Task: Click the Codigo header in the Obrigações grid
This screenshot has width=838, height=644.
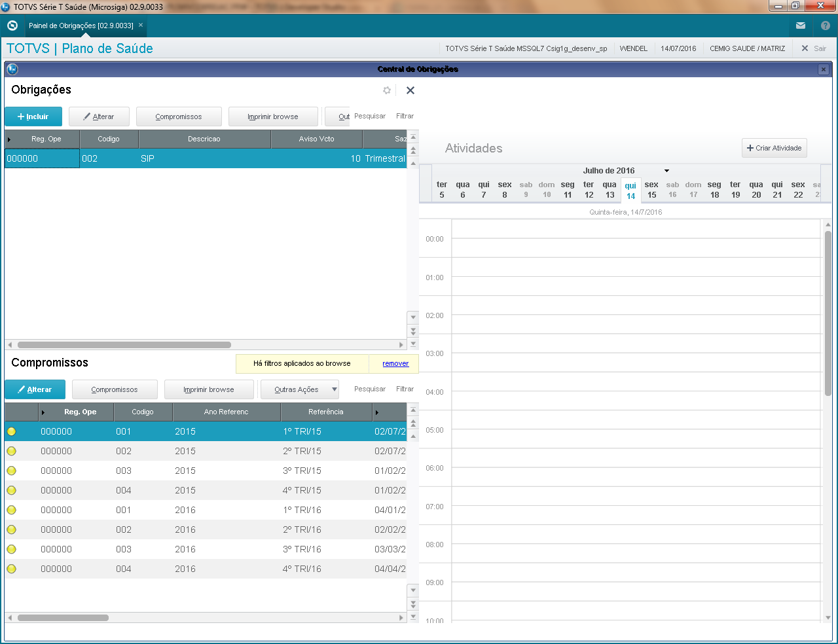Action: [x=109, y=139]
